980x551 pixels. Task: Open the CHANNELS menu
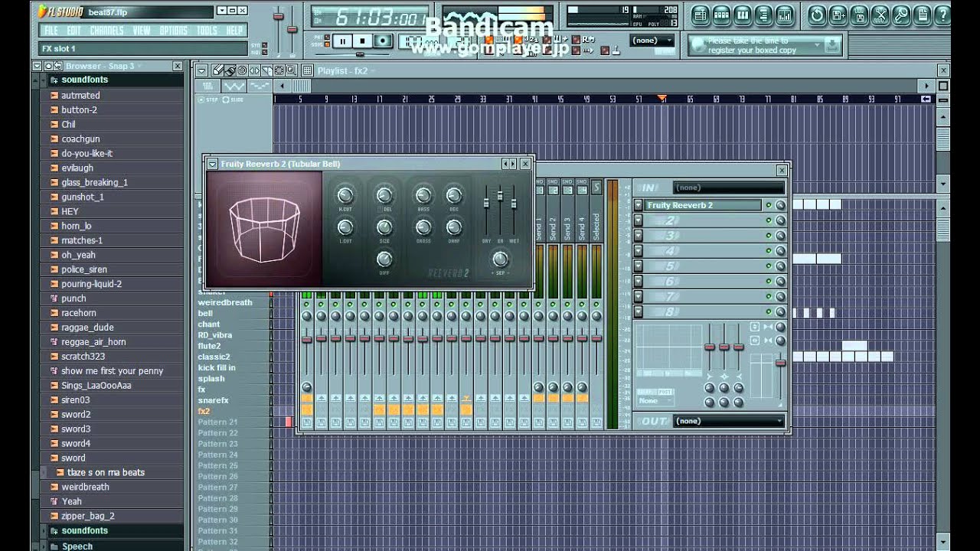click(106, 31)
